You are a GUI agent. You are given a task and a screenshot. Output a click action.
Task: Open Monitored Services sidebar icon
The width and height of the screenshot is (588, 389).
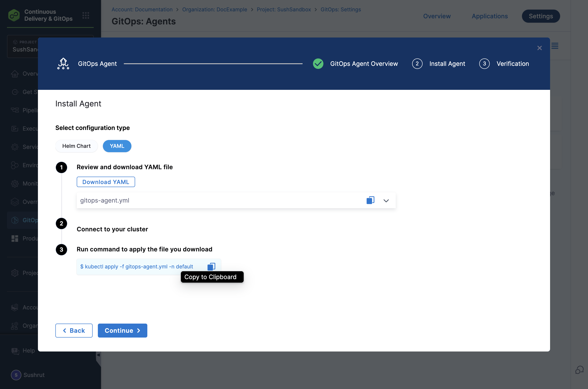[15, 184]
